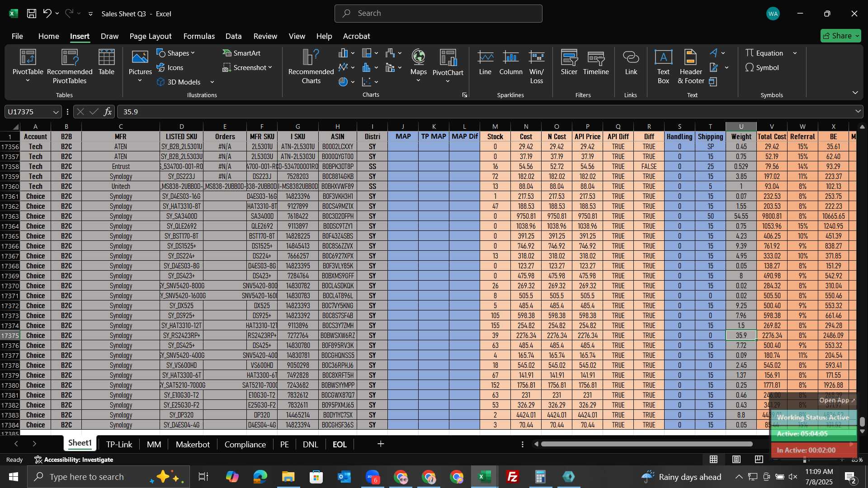The image size is (868, 488).
Task: Expand the formula bar
Action: click(x=858, y=112)
